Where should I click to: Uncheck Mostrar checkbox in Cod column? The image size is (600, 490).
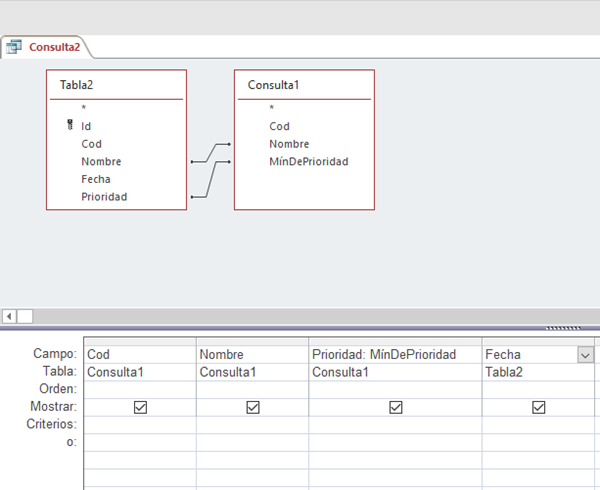[140, 407]
